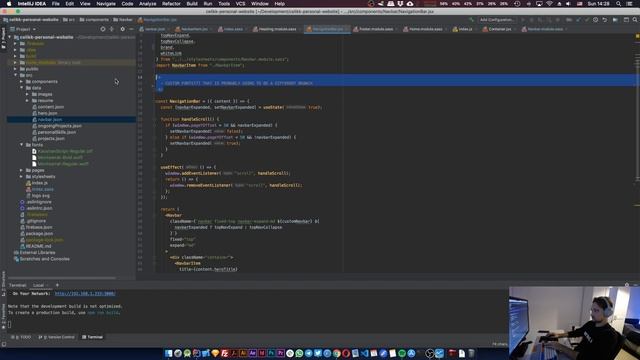Image resolution: width=640 pixels, height=360 pixels.
Task: Click the Wi-Fi icon in menu bar
Action: pyautogui.click(x=549, y=4)
